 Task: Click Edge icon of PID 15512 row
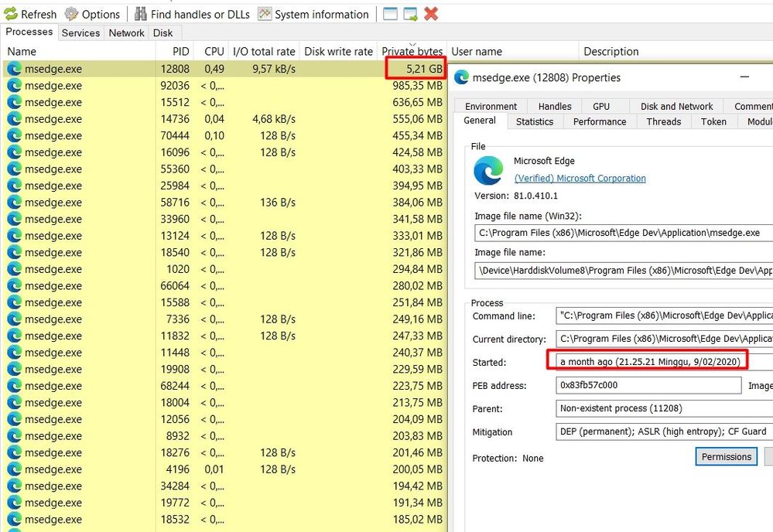(15, 103)
